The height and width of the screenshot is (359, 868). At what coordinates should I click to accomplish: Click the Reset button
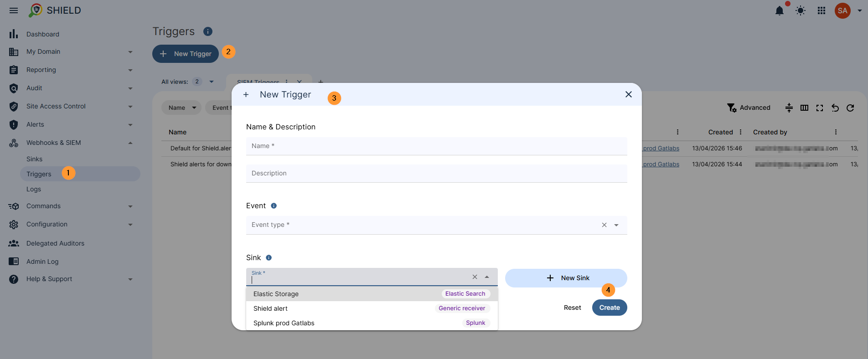pyautogui.click(x=573, y=308)
